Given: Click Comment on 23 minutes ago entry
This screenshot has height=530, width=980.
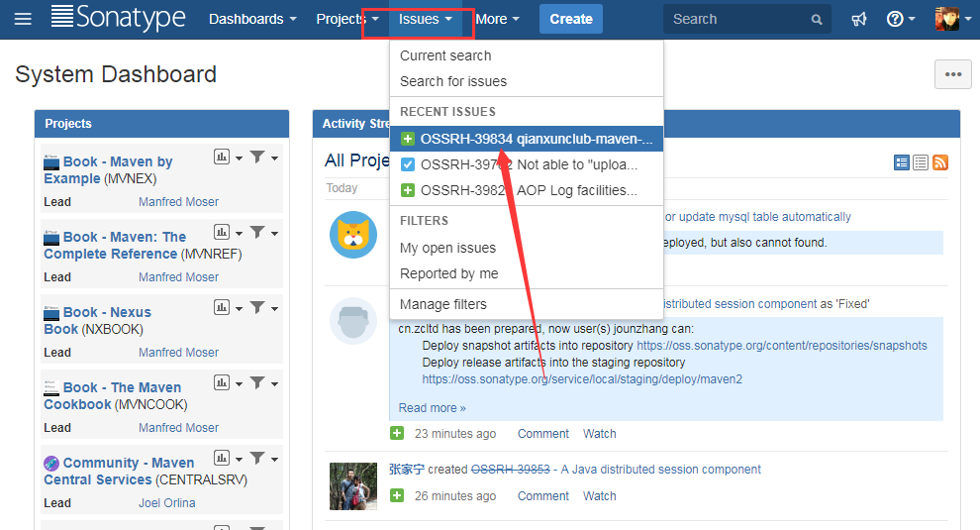Looking at the screenshot, I should (x=543, y=434).
